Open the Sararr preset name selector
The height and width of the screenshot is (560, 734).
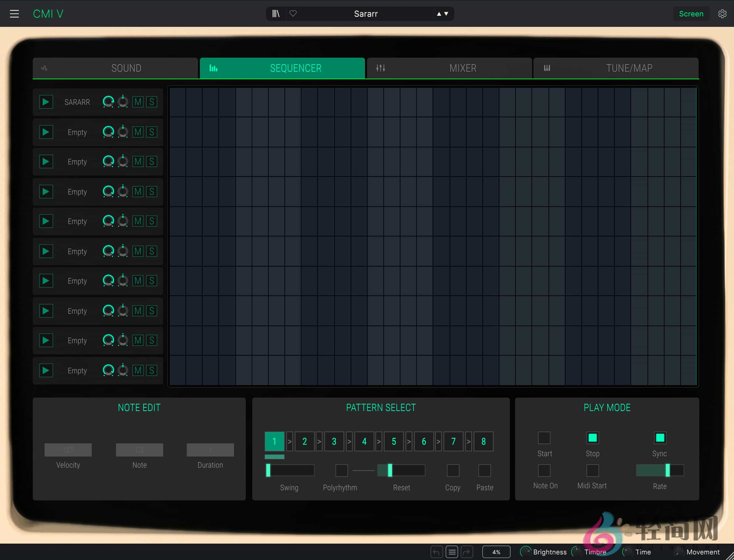point(366,14)
